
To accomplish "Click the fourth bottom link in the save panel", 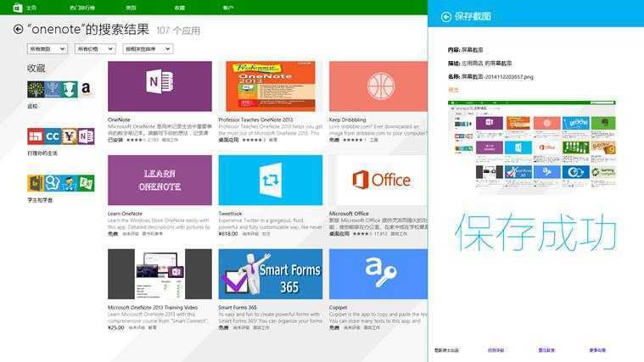I will 597,350.
